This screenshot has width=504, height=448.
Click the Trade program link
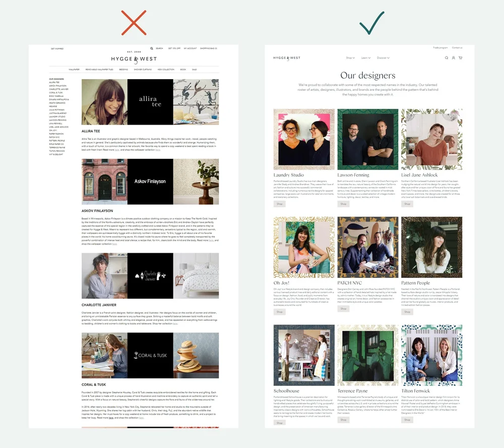(x=440, y=47)
